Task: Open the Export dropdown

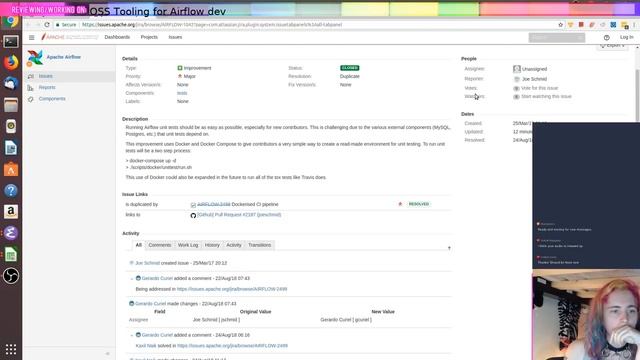Action: 613,46
